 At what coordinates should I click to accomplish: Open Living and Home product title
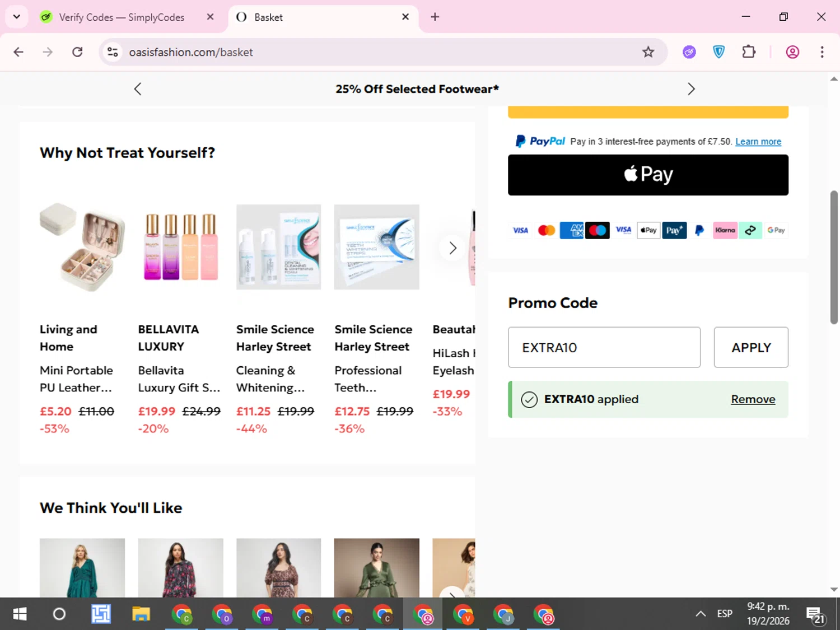[x=68, y=338]
